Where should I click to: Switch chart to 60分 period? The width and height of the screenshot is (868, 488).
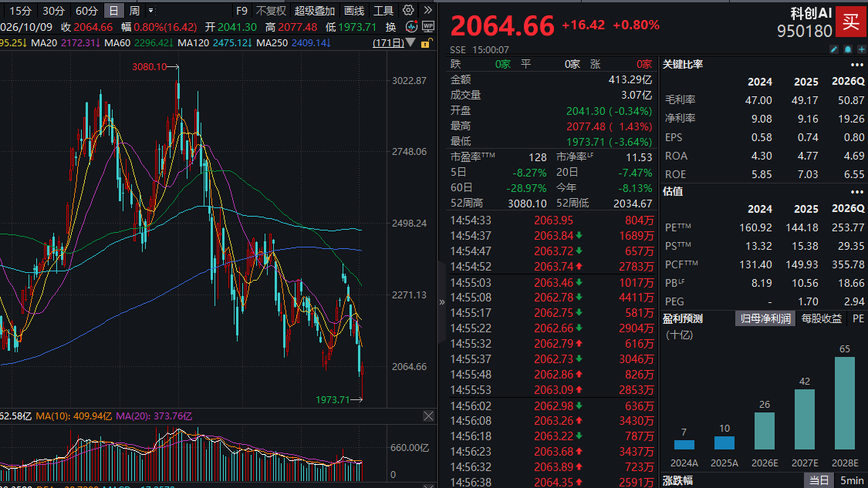(86, 11)
